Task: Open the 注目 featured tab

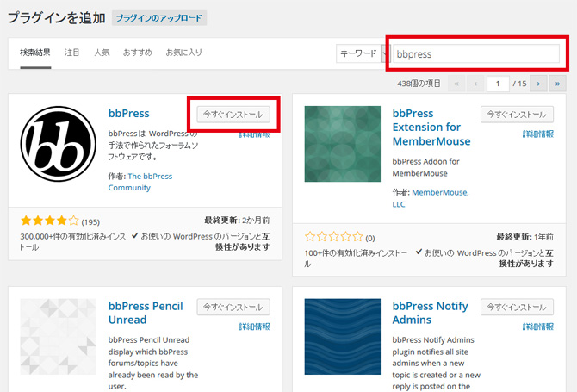Action: (x=71, y=53)
